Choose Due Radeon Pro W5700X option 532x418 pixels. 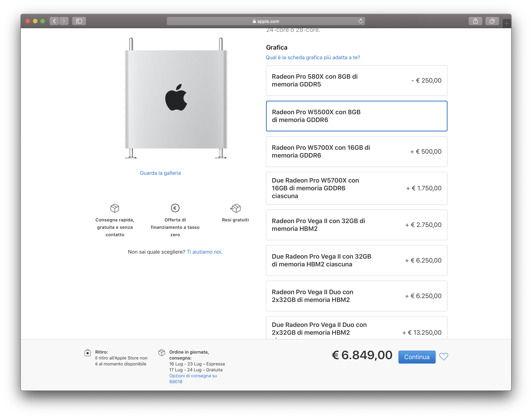(x=356, y=188)
